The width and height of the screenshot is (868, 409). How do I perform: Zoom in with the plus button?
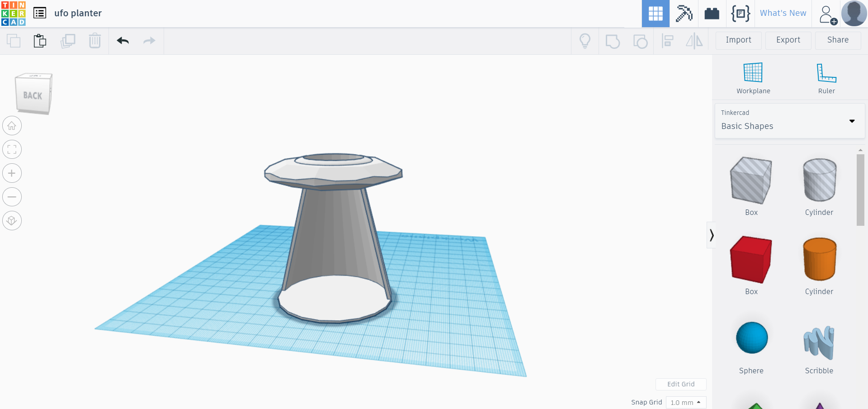click(12, 173)
